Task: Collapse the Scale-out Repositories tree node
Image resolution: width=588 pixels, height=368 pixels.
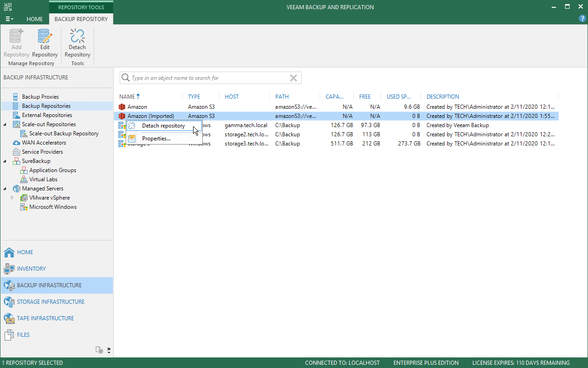Action: click(x=5, y=124)
